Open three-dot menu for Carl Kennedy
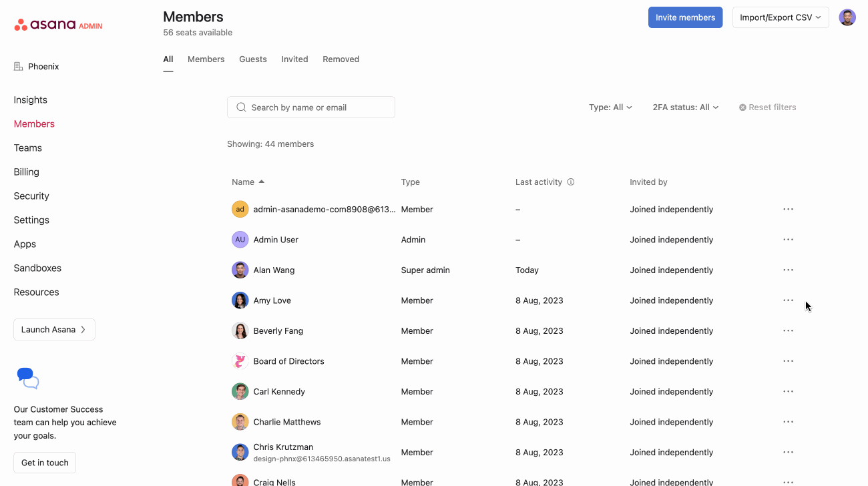 coord(788,392)
